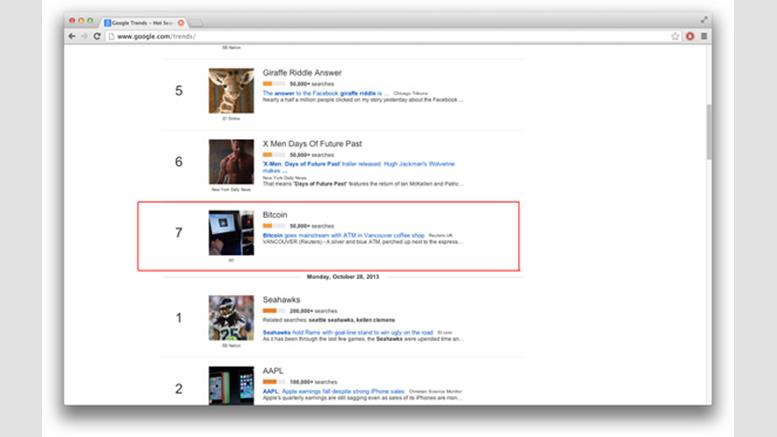Click the 200,000+ searches text under Seahawks
Screen dimensions: 777x437
point(313,311)
